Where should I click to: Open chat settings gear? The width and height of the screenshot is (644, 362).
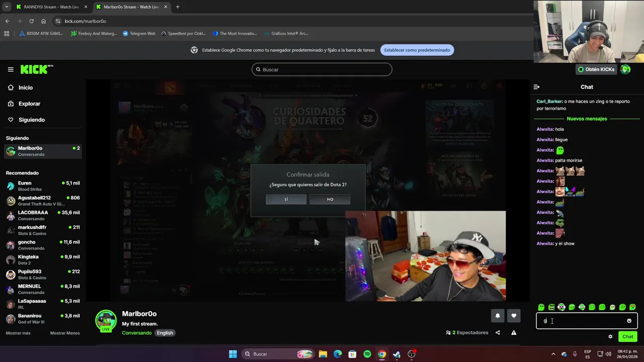[610, 336]
